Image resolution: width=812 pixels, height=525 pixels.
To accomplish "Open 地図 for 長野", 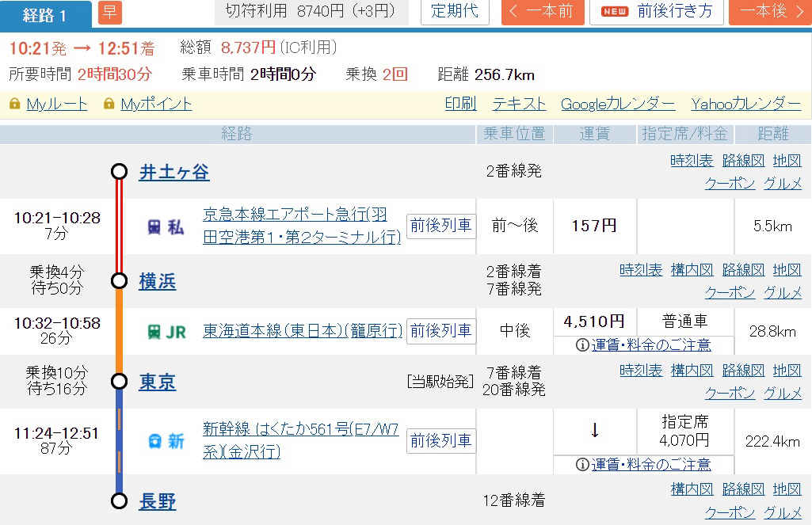I will [x=787, y=489].
